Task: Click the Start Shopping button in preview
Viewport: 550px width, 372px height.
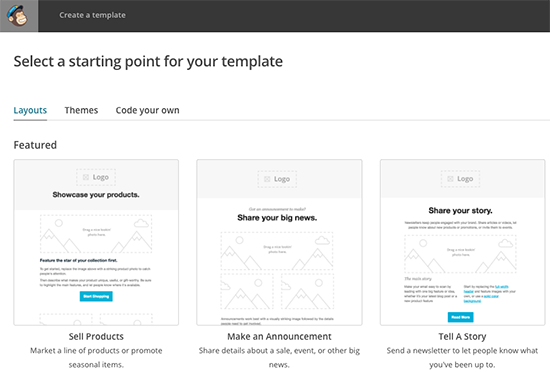Action: click(x=96, y=296)
